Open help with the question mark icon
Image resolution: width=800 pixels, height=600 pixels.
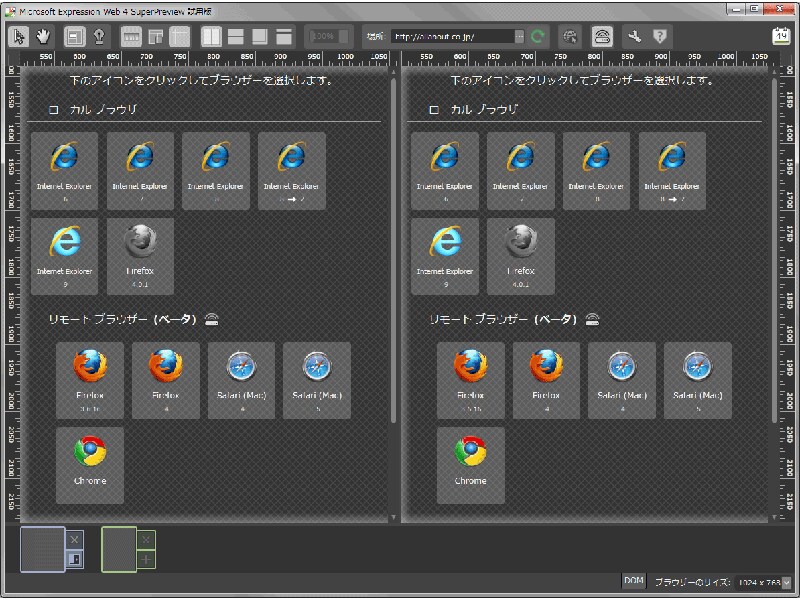pos(660,36)
